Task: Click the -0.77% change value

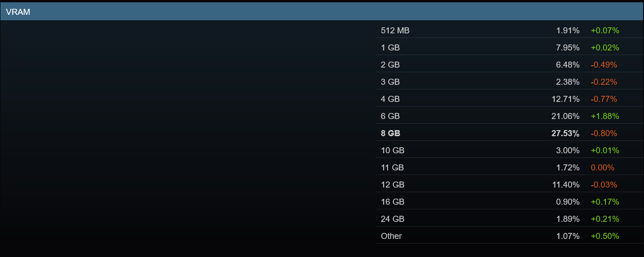Action: [604, 99]
